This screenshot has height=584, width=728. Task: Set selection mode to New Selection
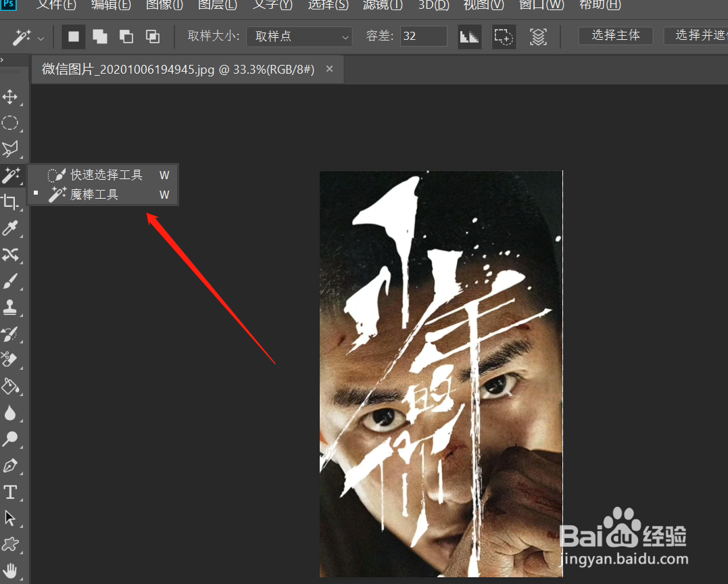(x=74, y=36)
